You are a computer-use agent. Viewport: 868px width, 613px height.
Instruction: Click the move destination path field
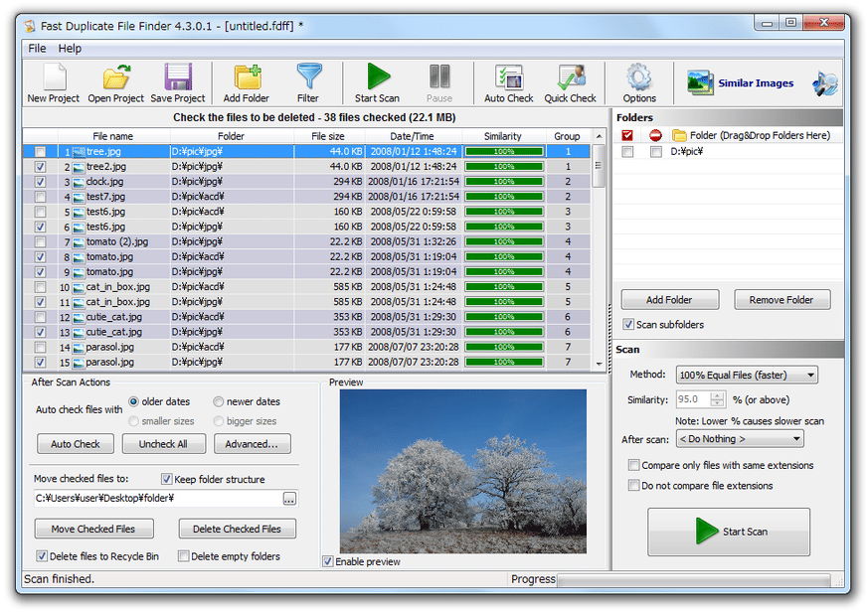point(158,499)
